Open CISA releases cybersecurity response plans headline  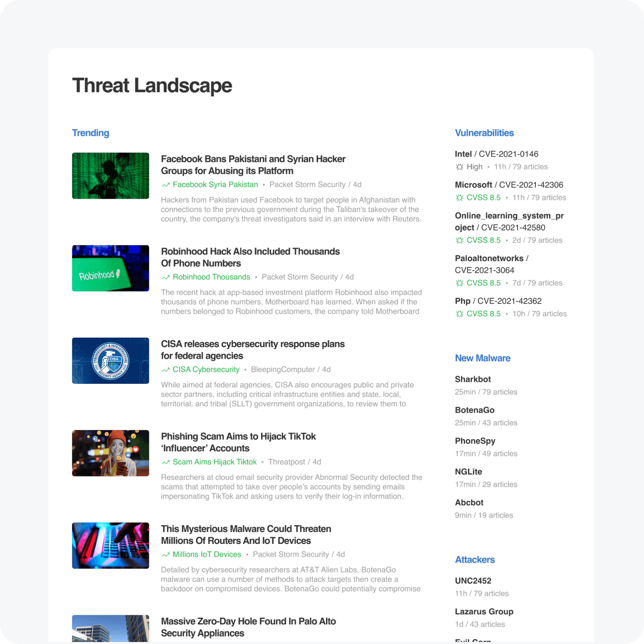pyautogui.click(x=253, y=350)
